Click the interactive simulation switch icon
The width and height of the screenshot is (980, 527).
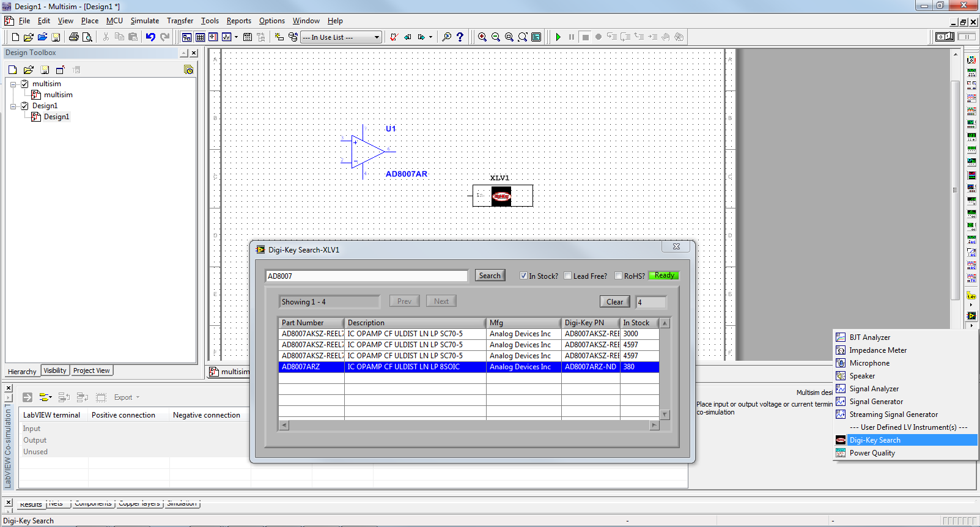pos(945,37)
